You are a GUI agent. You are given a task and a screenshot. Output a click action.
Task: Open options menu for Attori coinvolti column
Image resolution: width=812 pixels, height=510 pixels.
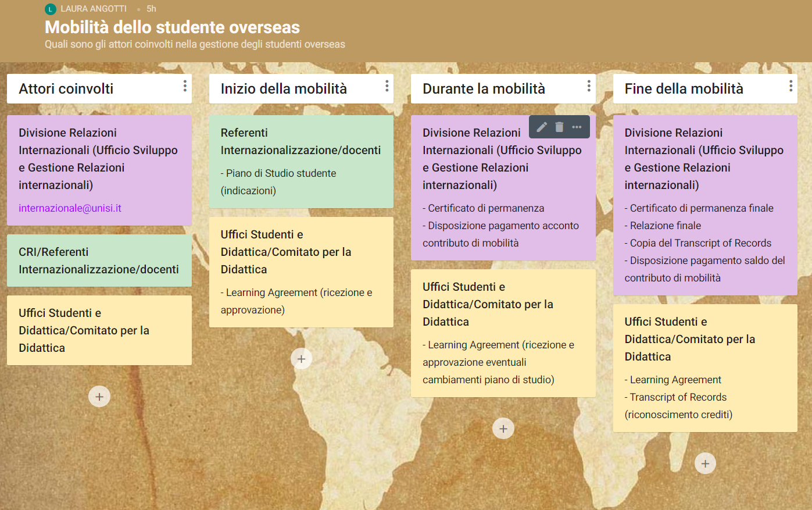point(185,86)
